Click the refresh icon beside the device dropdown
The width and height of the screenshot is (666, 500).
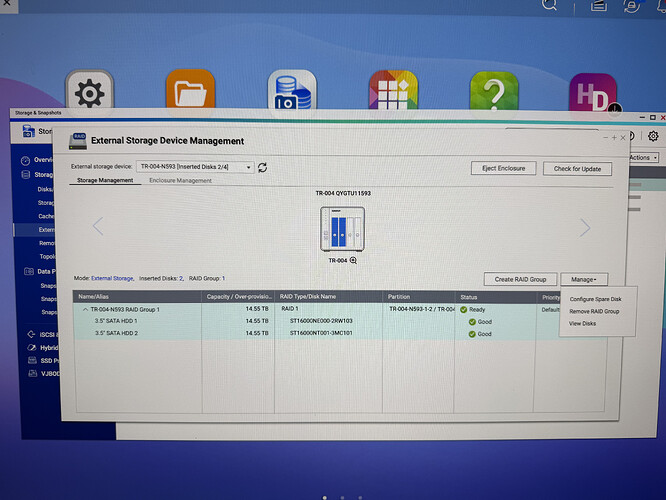click(x=262, y=167)
